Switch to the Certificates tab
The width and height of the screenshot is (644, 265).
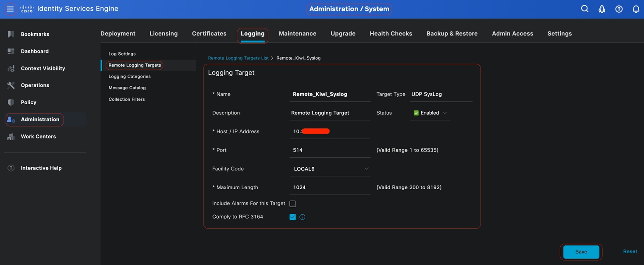click(209, 33)
